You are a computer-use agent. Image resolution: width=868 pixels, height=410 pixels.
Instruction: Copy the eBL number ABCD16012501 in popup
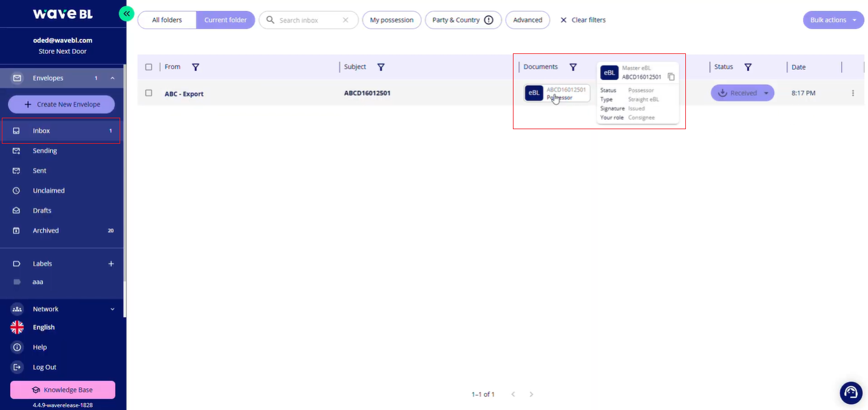671,77
